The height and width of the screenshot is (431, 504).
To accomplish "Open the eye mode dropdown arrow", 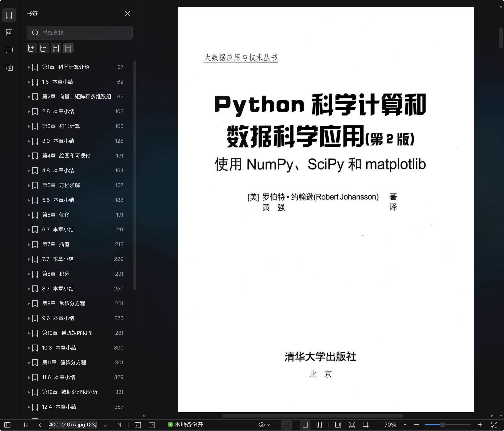I will point(269,425).
